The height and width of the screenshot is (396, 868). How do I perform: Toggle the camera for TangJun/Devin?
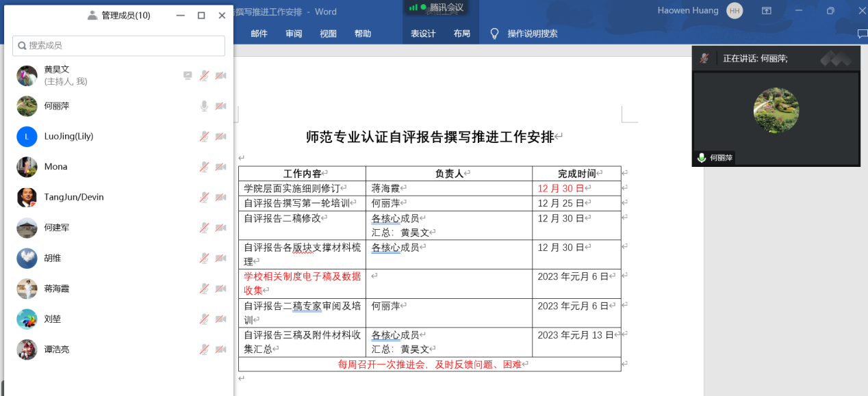[220, 198]
